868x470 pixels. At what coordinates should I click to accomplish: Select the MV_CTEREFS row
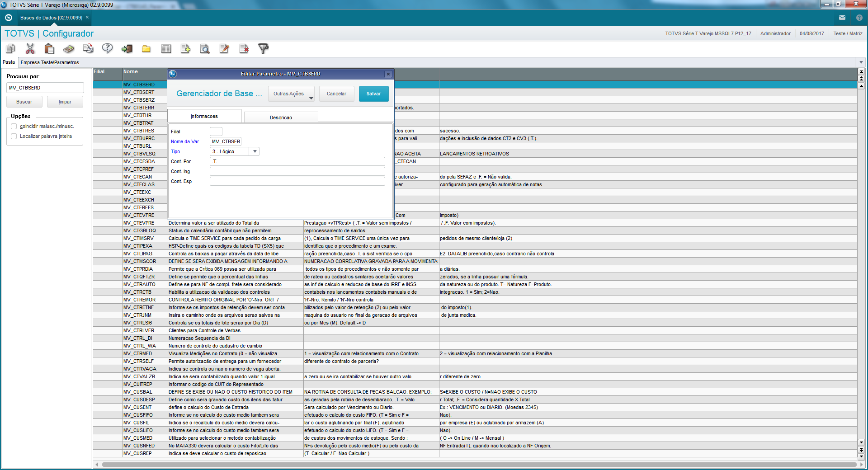[475, 207]
